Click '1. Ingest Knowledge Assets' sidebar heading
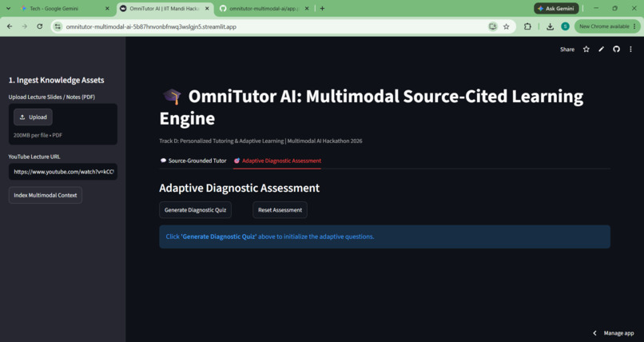Screen dimensions: 644x342 [56, 80]
